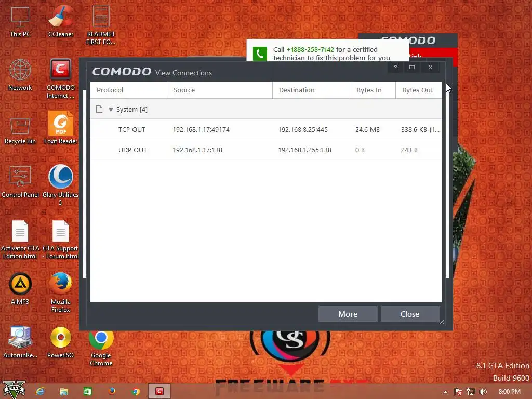Open volume speaker tray icon

pyautogui.click(x=483, y=392)
